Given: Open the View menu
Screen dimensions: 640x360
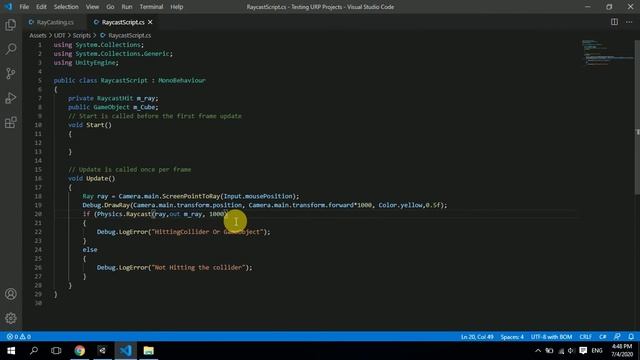Looking at the screenshot, I should click(92, 7).
